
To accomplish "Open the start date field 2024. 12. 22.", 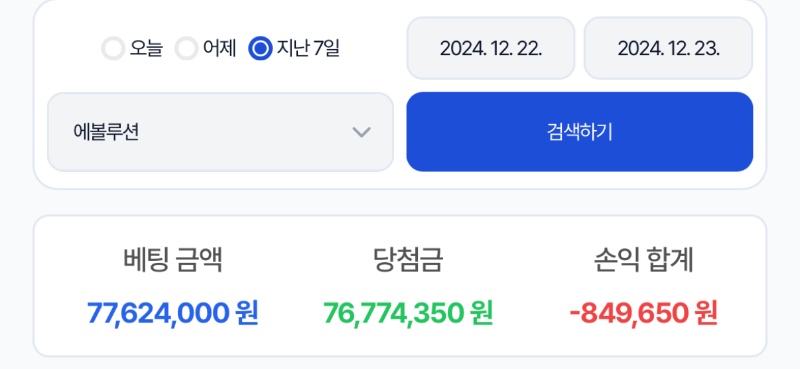I will pyautogui.click(x=491, y=48).
